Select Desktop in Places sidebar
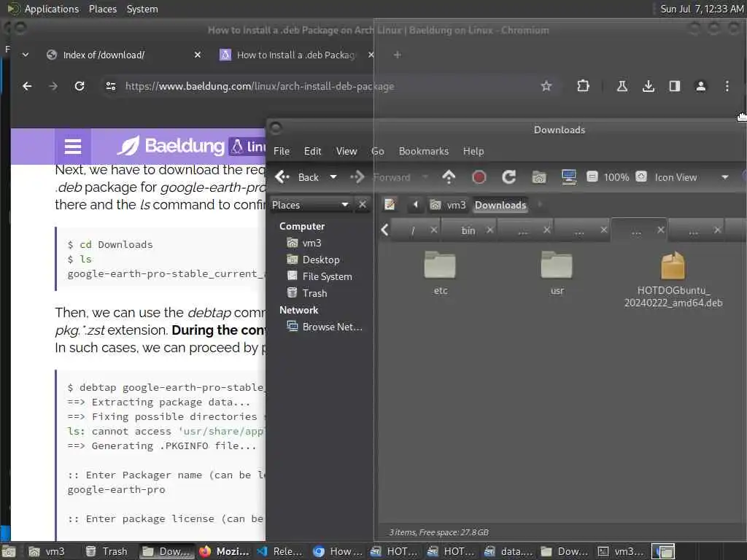This screenshot has width=747, height=560. [321, 260]
